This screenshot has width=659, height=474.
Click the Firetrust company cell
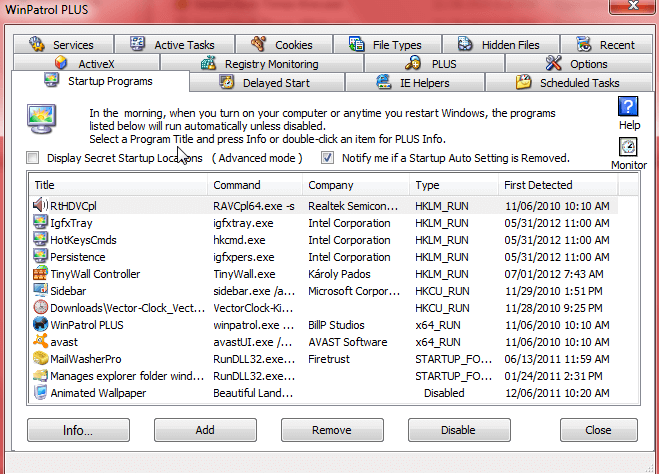click(329, 359)
